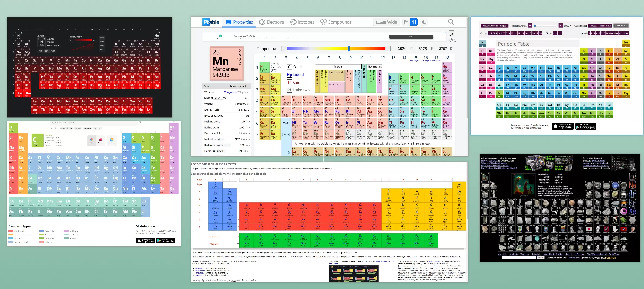Select the side-panel layout icon
This screenshot has height=289, width=644.
[x=414, y=22]
